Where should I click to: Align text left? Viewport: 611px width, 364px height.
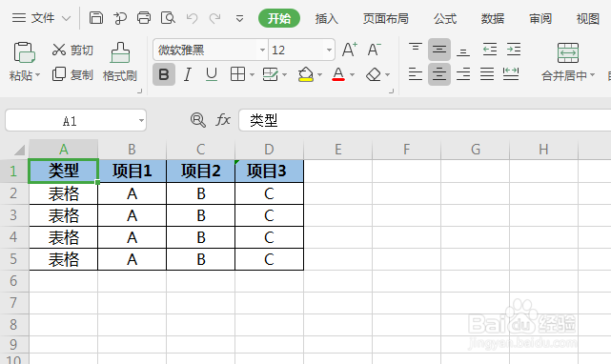(416, 74)
